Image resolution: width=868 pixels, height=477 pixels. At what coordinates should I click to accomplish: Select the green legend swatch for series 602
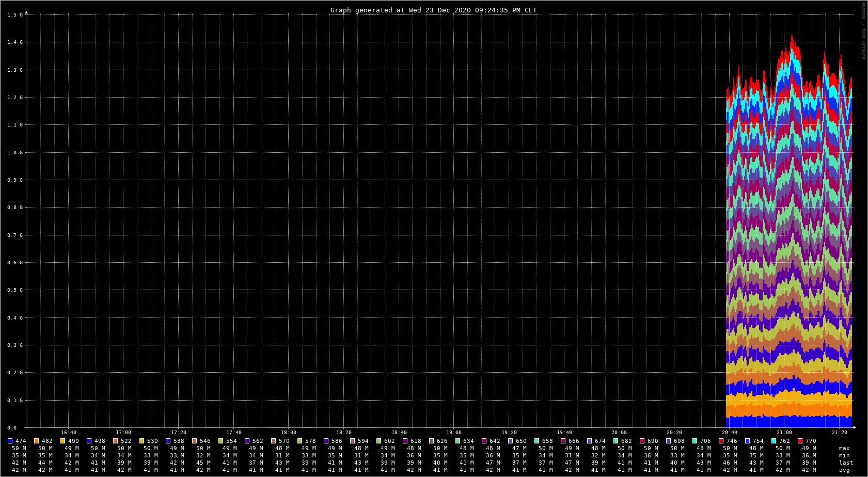[378, 441]
